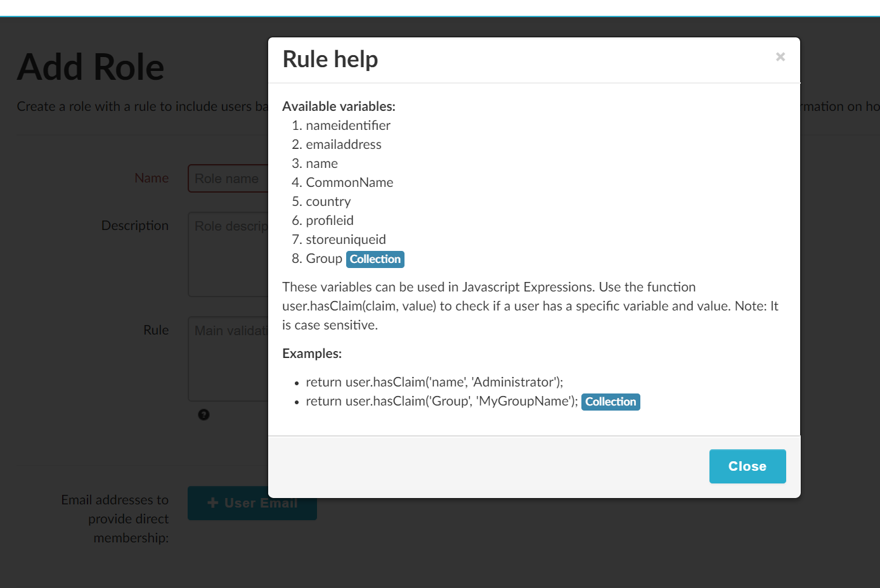The image size is (880, 588).
Task: Select the nameidentifier variable entry
Action: [x=347, y=125]
